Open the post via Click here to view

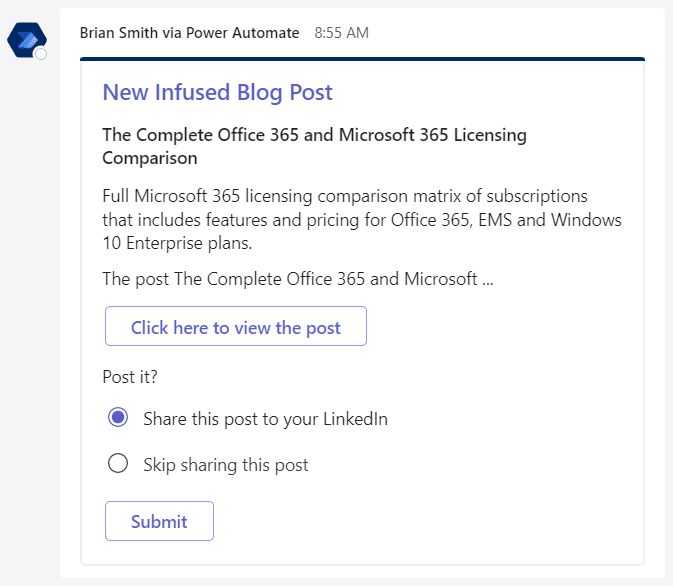coord(236,326)
